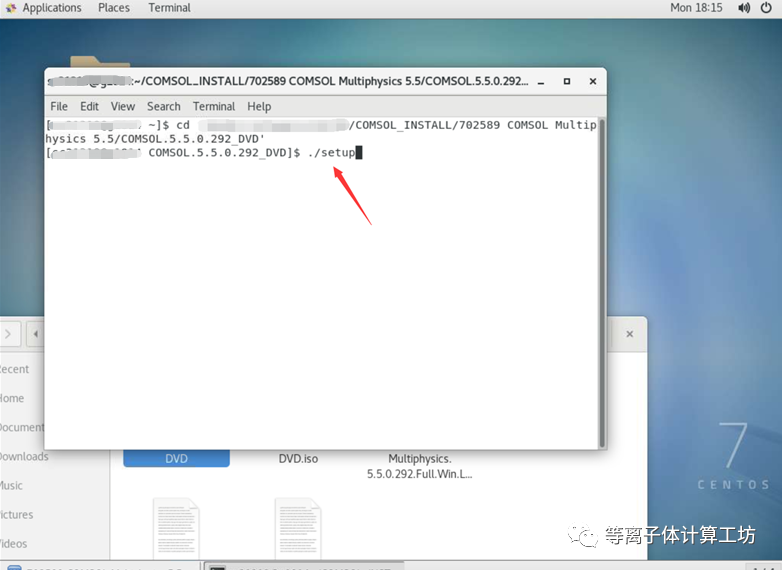Open the Places menu in top bar

click(x=114, y=8)
